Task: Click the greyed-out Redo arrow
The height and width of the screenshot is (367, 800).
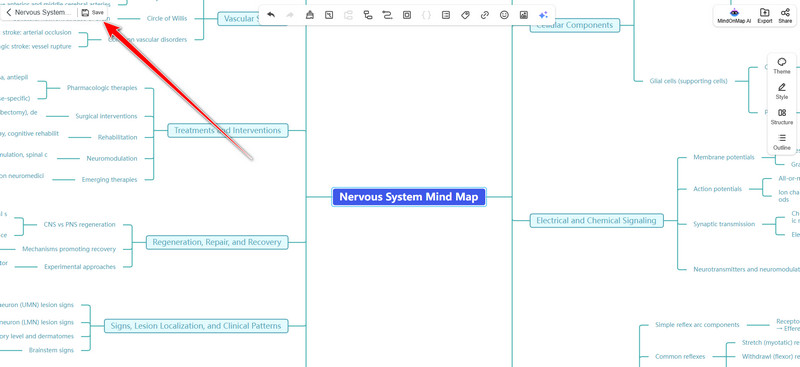Action: (x=290, y=15)
